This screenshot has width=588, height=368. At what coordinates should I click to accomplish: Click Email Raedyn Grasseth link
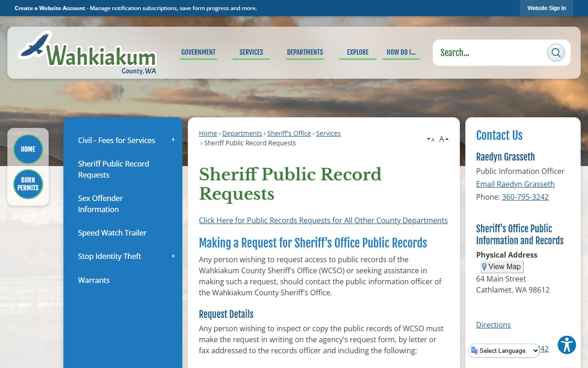tap(515, 184)
